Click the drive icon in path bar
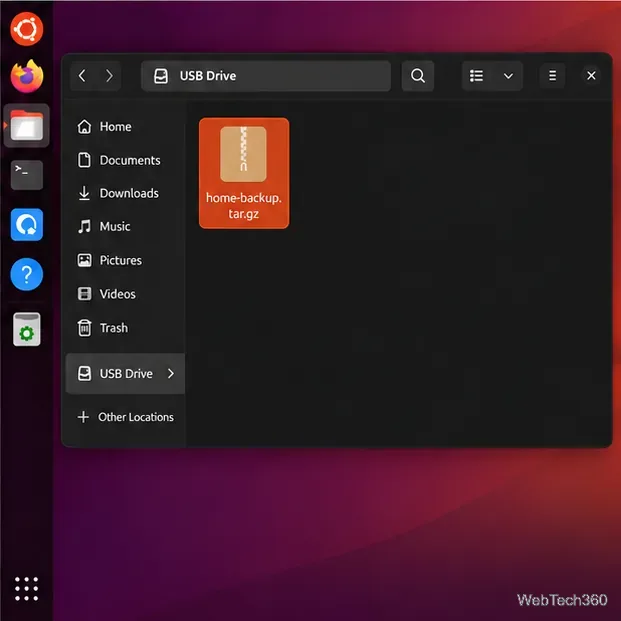The height and width of the screenshot is (621, 621). (161, 76)
